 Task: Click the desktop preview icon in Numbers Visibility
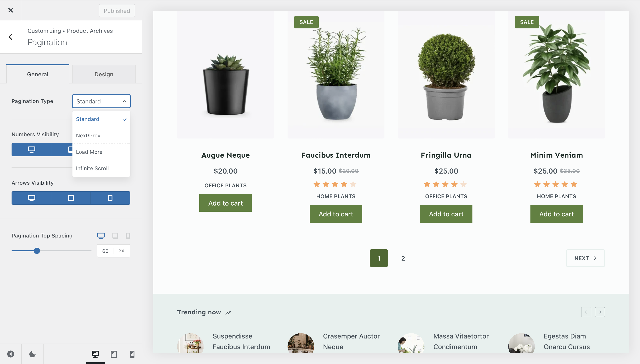(31, 149)
